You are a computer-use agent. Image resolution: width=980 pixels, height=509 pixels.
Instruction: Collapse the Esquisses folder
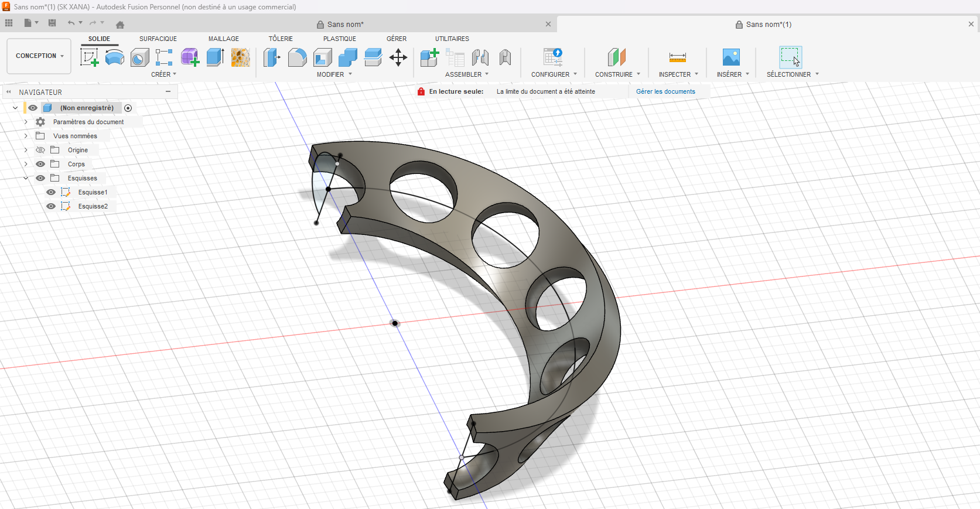click(x=26, y=178)
